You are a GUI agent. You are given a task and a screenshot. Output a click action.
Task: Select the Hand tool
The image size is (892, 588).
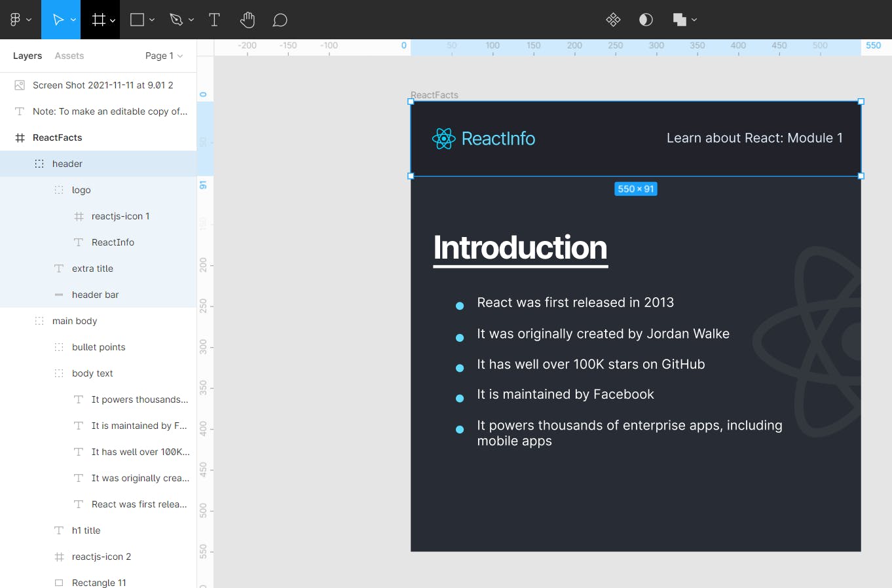click(x=247, y=20)
